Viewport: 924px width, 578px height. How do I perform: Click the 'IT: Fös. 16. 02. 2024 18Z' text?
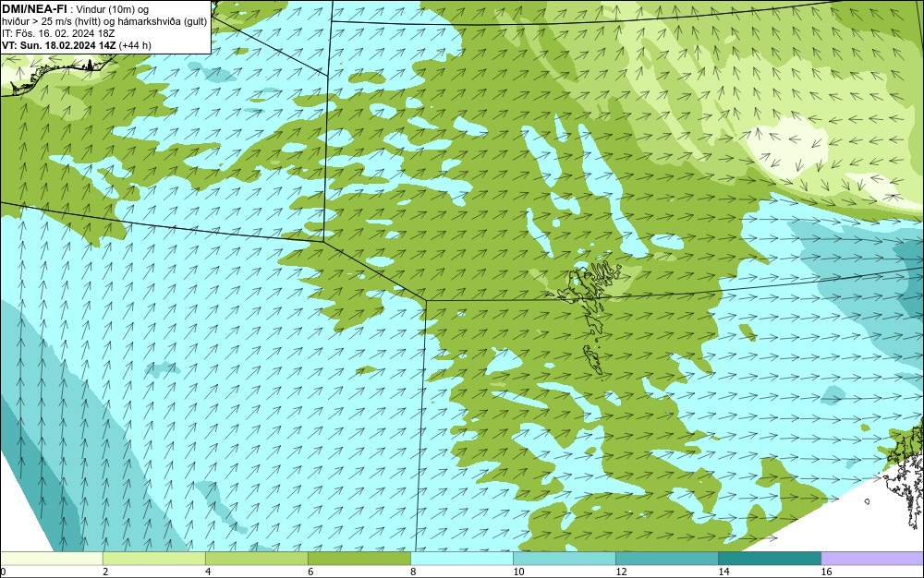tap(58, 33)
